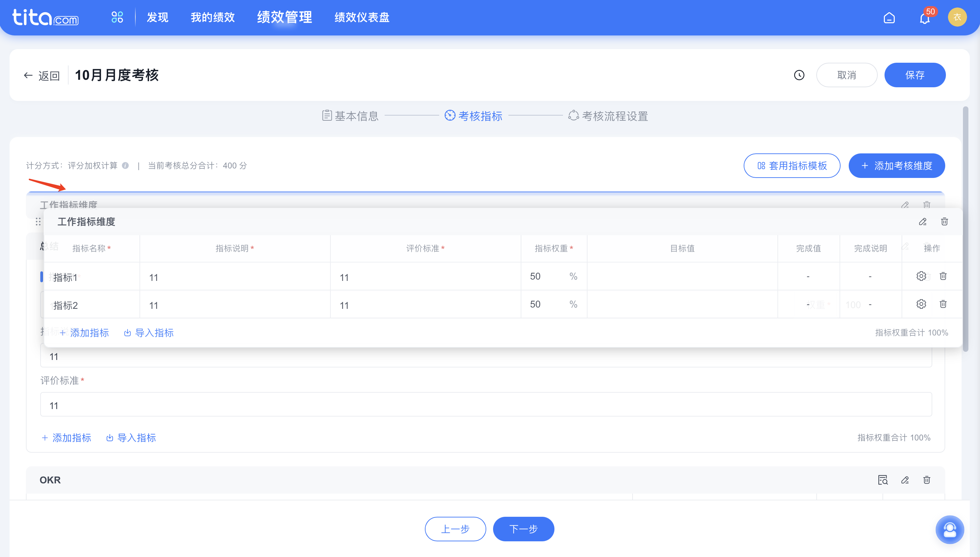Grab the drag handle of 工作指标维度
This screenshot has height=557, width=980.
(38, 222)
